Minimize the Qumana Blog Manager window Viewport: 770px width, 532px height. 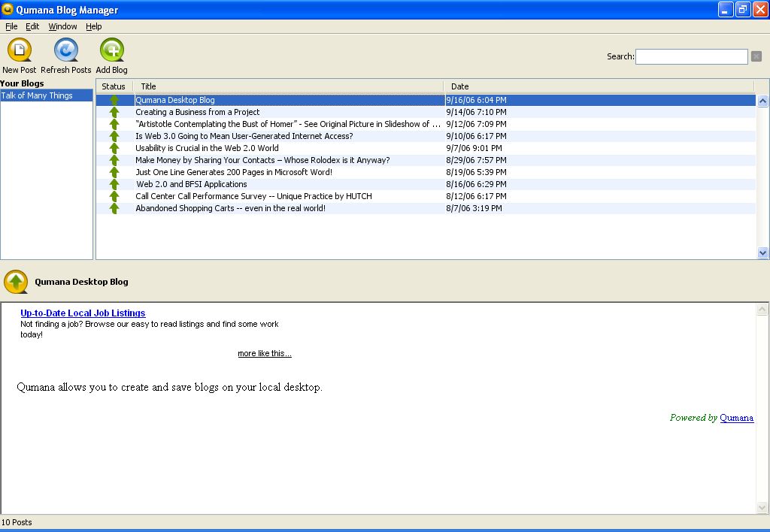[725, 9]
